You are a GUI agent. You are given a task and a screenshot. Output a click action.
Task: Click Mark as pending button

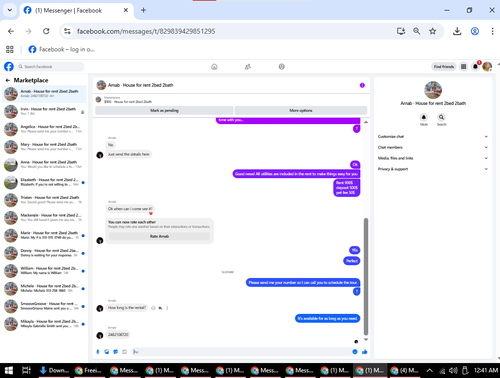point(164,110)
